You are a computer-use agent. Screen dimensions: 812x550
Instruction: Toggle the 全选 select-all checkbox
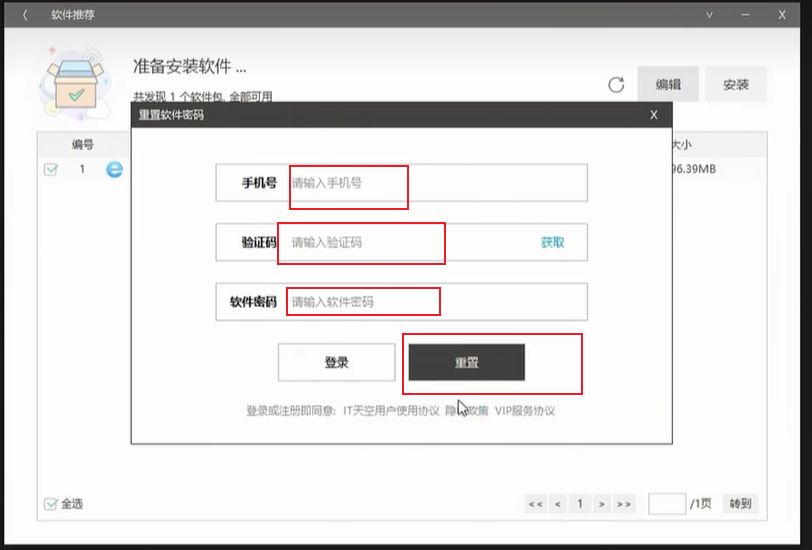tap(51, 503)
